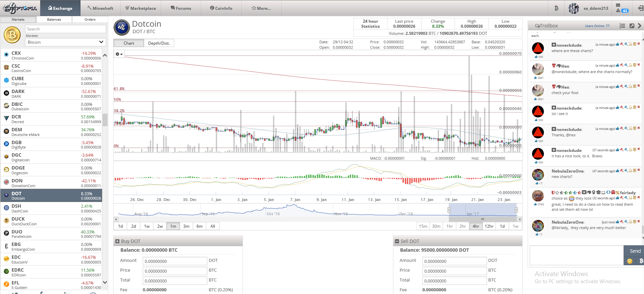Click the DCR Decred coin icon

click(x=6, y=118)
